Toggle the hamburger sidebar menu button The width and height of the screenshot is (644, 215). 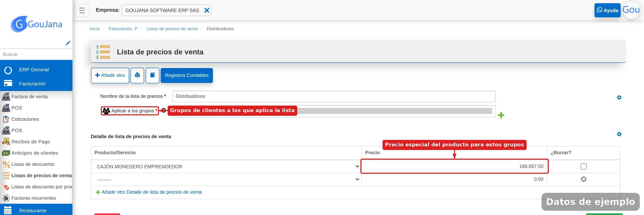[x=82, y=10]
